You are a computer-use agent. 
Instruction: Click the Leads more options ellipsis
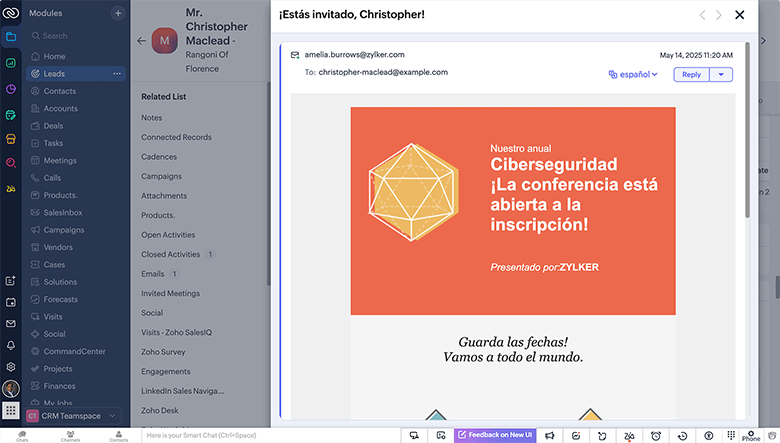coord(117,74)
